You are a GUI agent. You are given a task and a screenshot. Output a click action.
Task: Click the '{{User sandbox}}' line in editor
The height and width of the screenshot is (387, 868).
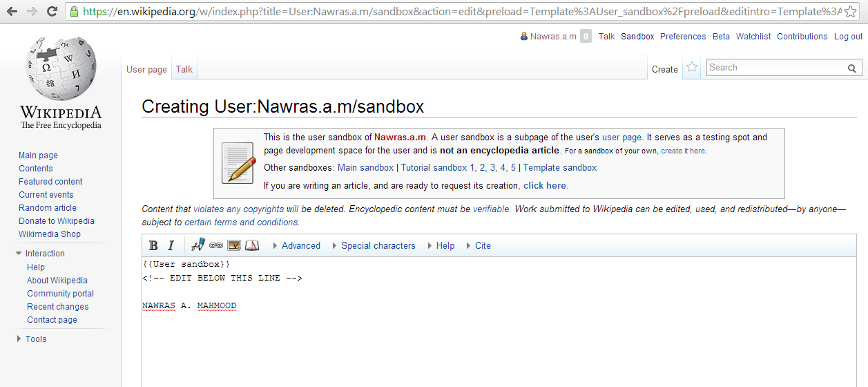click(x=186, y=264)
